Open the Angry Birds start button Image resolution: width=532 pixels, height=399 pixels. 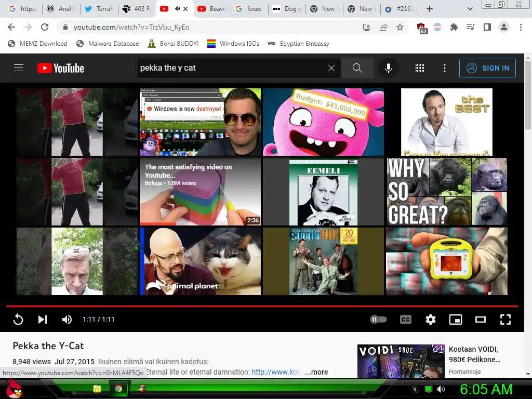pos(15,389)
